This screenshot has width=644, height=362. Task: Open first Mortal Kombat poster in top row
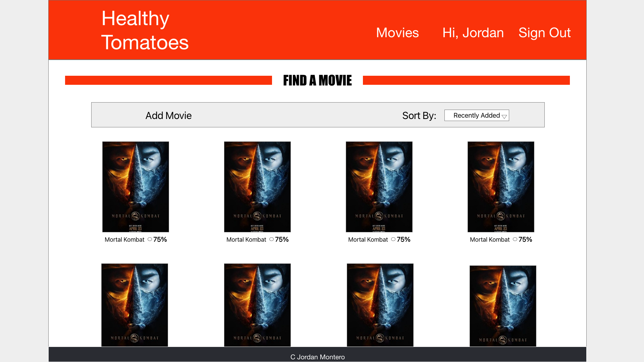coord(136,187)
